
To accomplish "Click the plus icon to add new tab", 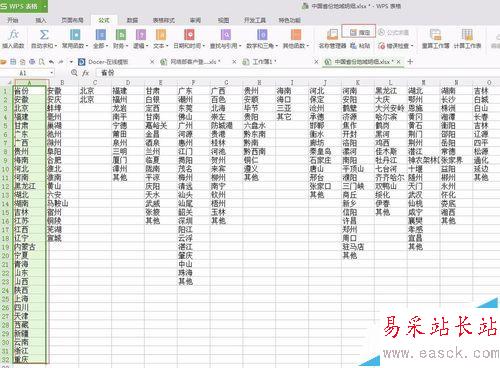I will pos(410,61).
